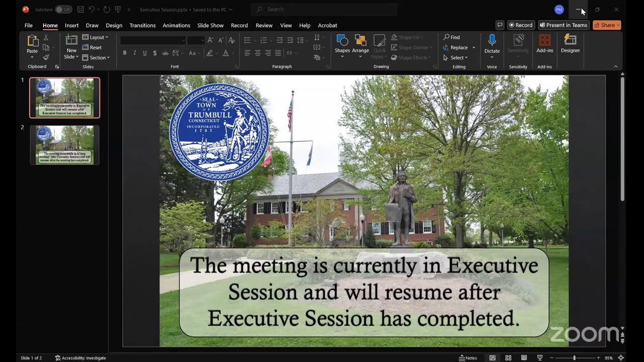Click the Record button at top right

[521, 25]
